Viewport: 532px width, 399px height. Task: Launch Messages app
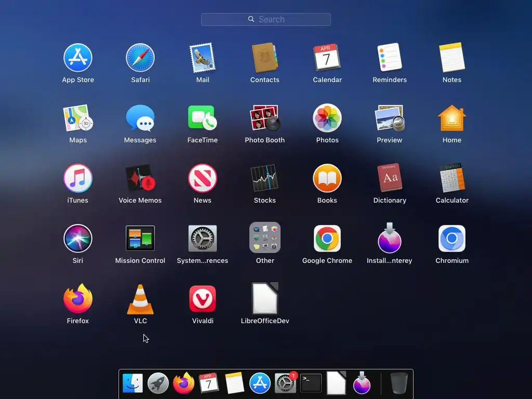[140, 118]
